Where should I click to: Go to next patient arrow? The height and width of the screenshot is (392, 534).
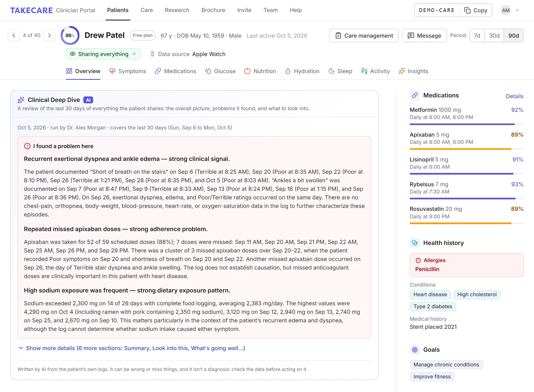pyautogui.click(x=49, y=35)
